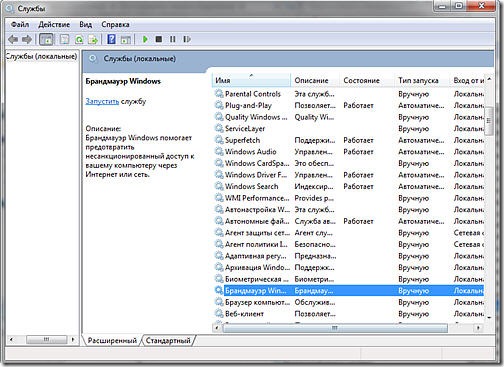The image size is (504, 367).
Task: Click the list's horizontal scrollbar right arrow
Action: click(478, 328)
